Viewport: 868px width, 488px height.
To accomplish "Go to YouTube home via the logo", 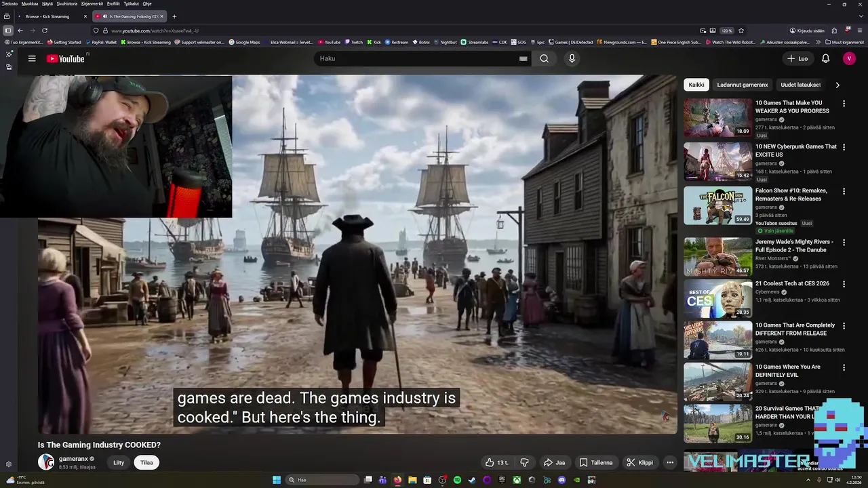I will pyautogui.click(x=66, y=59).
